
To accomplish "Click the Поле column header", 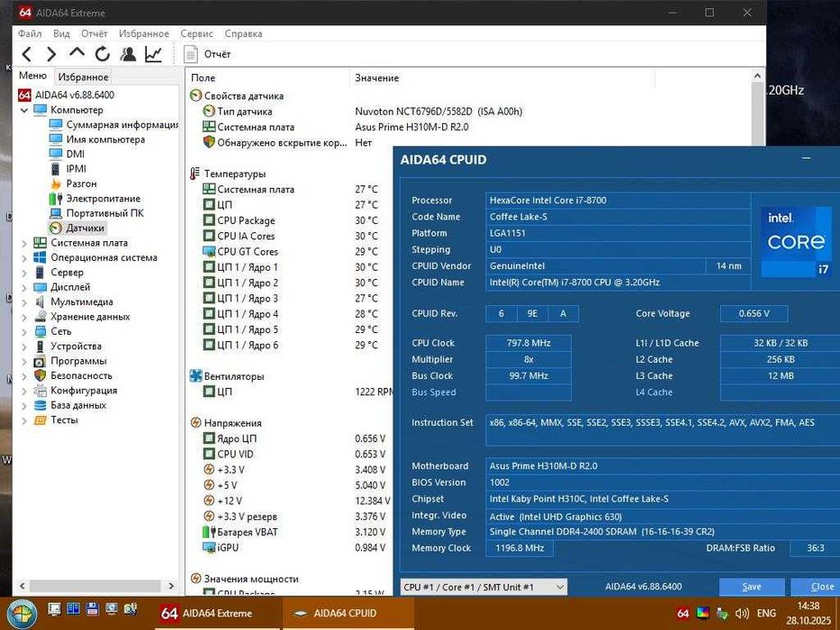I will pyautogui.click(x=268, y=77).
